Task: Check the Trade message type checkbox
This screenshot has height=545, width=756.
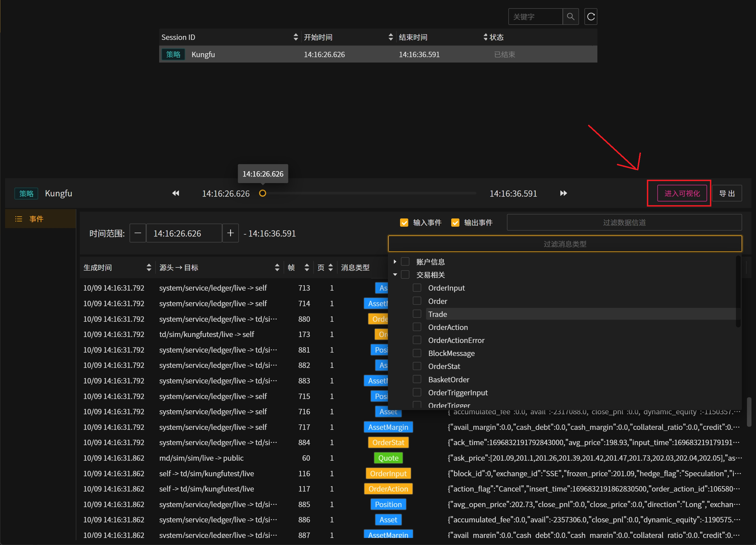Action: [x=417, y=314]
